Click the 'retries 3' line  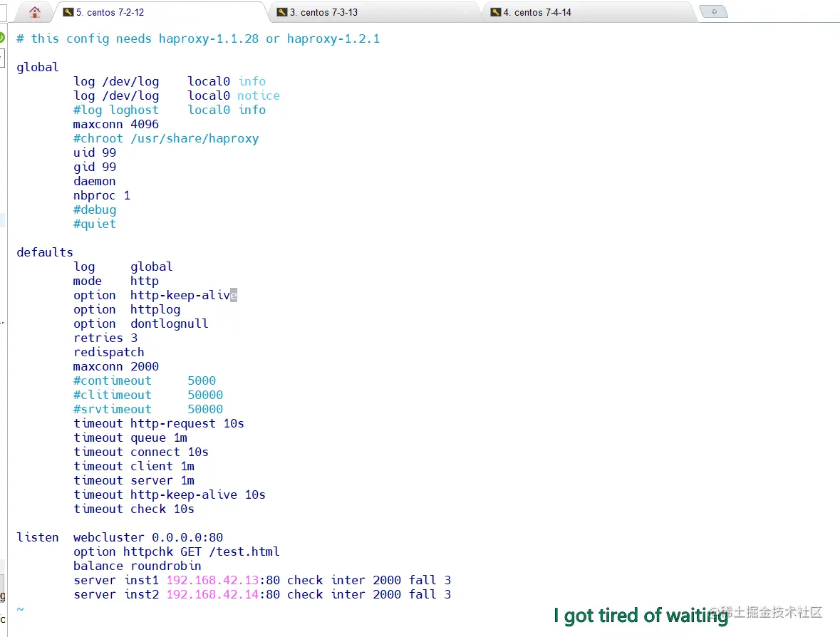105,338
